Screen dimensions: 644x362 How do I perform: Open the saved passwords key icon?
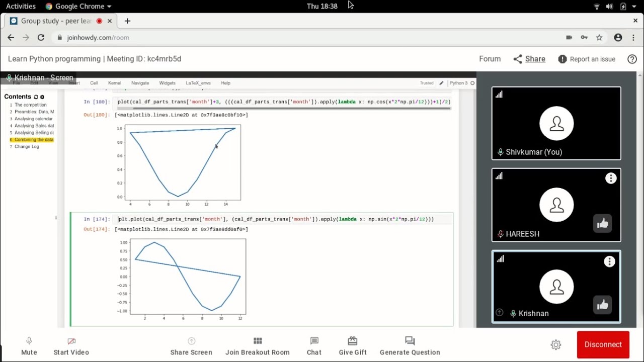584,37
